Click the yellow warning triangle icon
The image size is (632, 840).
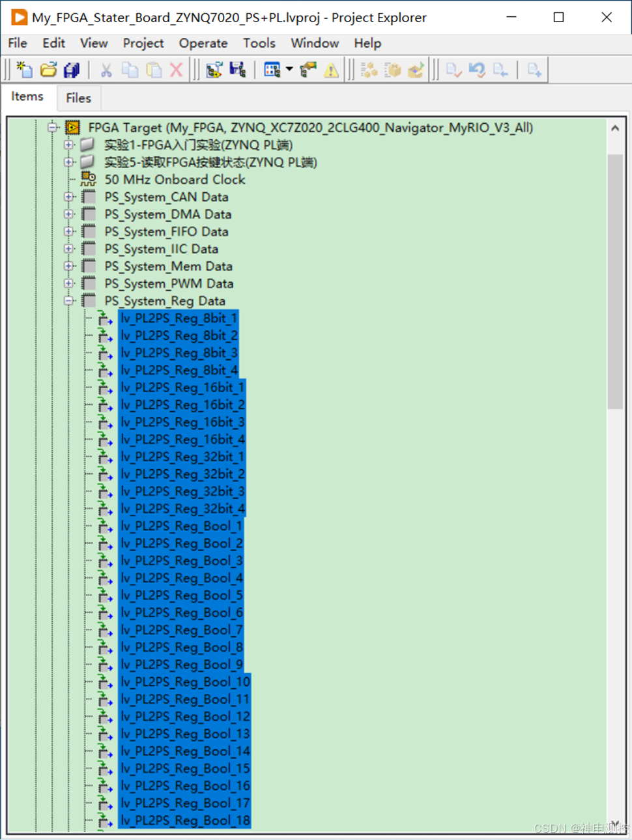coord(331,70)
